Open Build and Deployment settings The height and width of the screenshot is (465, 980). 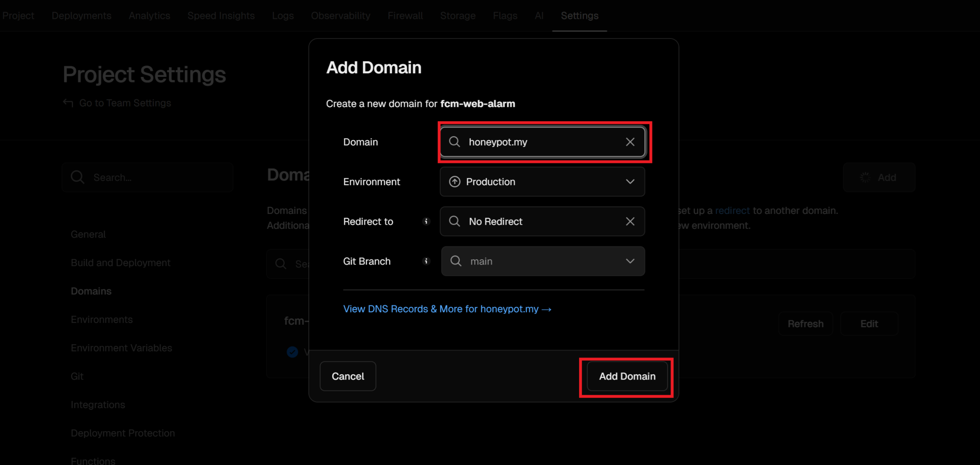(x=121, y=263)
